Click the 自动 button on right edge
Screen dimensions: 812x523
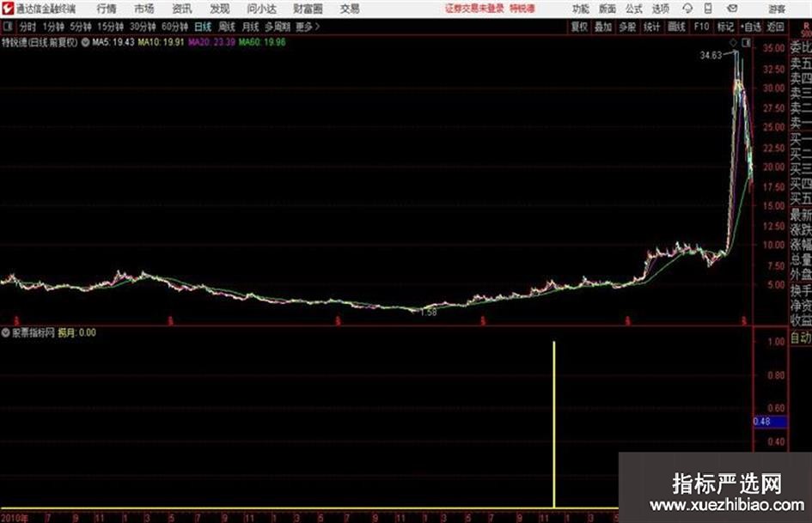pos(801,338)
